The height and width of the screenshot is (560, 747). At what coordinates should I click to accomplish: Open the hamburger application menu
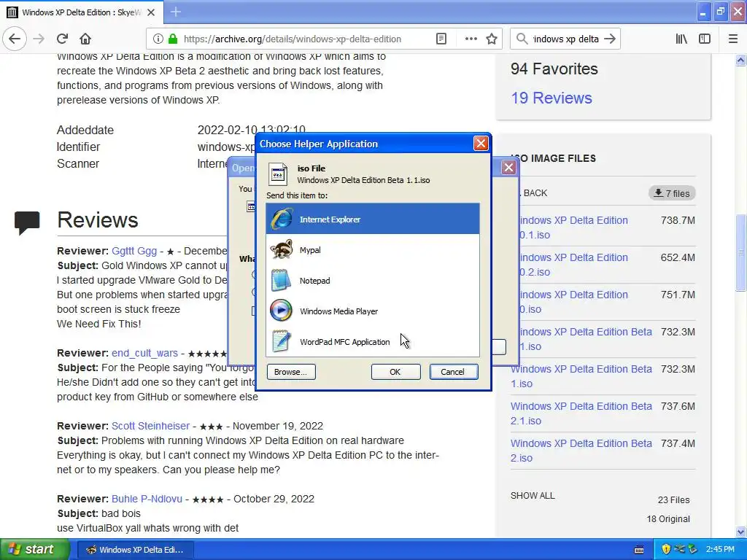(733, 39)
